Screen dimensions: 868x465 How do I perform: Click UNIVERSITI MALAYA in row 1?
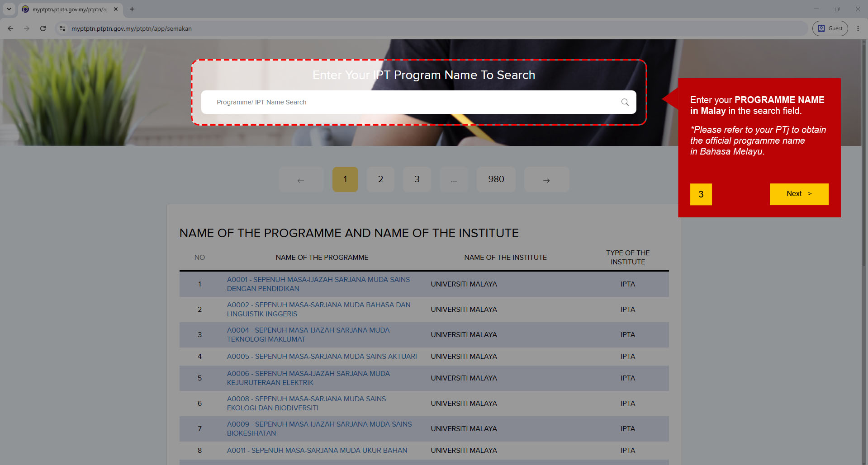tap(464, 284)
